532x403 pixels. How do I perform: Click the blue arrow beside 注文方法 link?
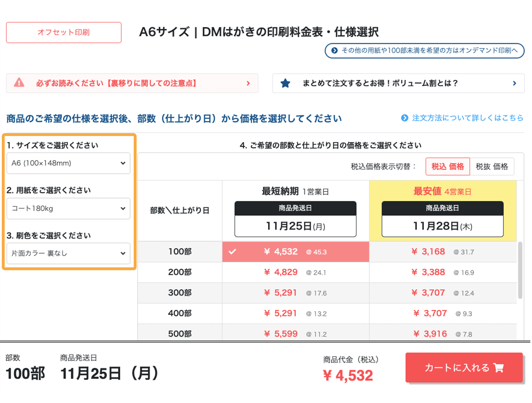[404, 118]
